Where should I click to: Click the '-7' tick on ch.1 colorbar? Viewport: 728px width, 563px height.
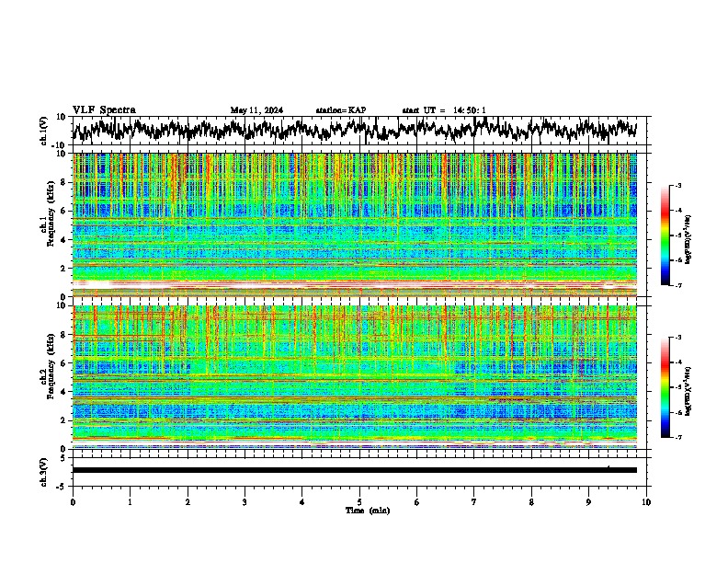pyautogui.click(x=677, y=285)
